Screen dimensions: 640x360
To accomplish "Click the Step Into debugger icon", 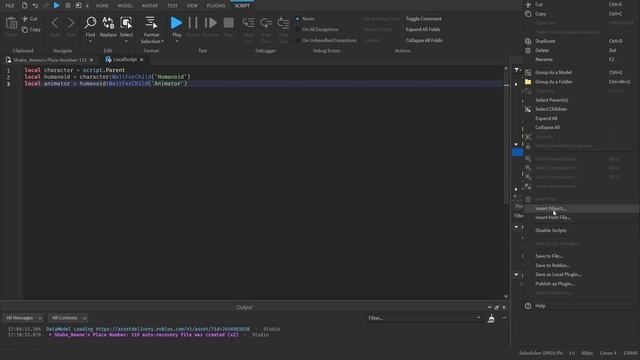I will click(x=249, y=23).
